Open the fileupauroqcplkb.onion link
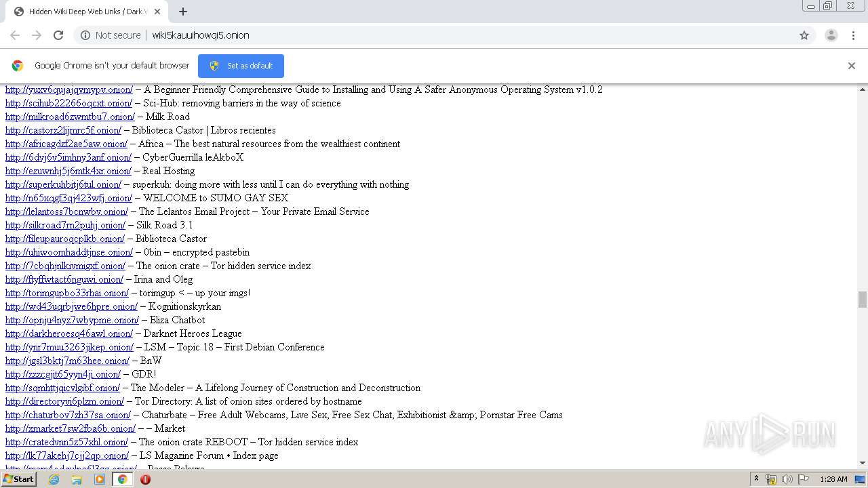The height and width of the screenshot is (488, 868). click(x=65, y=239)
